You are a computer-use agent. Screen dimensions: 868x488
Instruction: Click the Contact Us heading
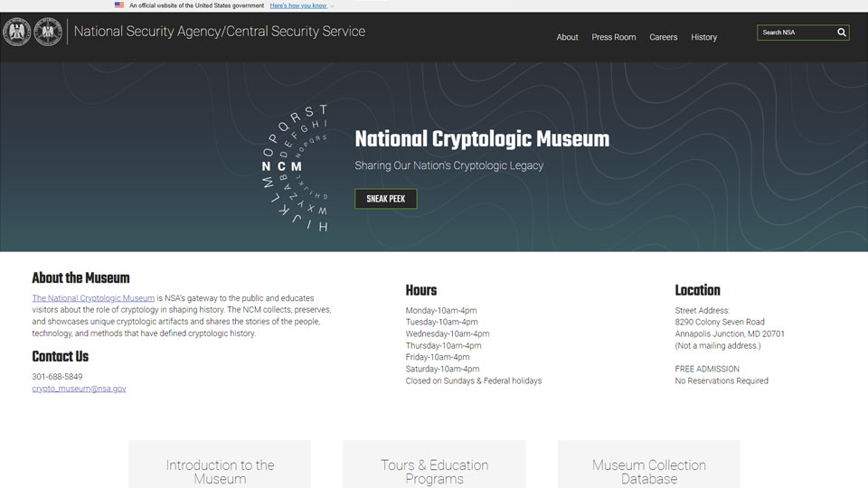(x=61, y=356)
